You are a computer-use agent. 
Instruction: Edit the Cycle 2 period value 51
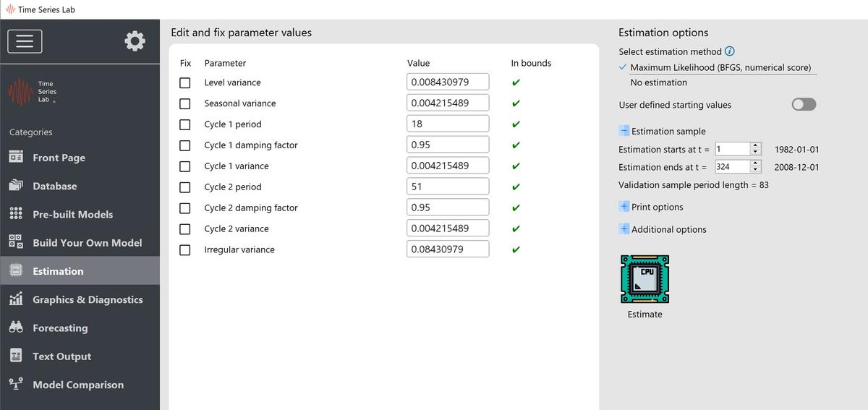pyautogui.click(x=448, y=187)
